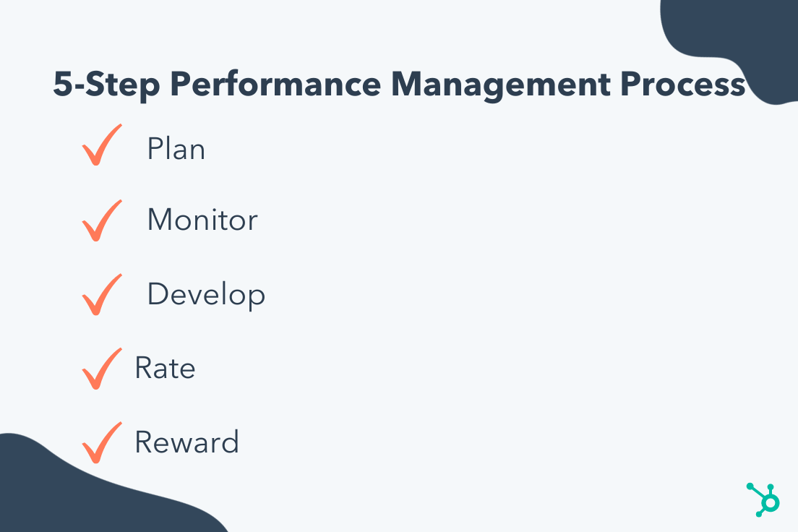
Task: Click the checkmark beside Develop
Action: [102, 294]
